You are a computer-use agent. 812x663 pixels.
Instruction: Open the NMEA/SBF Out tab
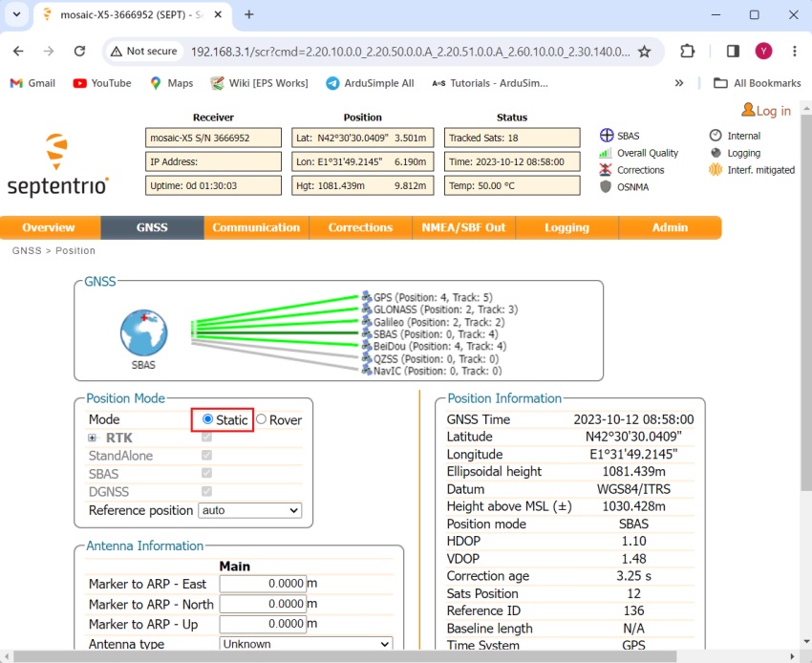click(463, 227)
